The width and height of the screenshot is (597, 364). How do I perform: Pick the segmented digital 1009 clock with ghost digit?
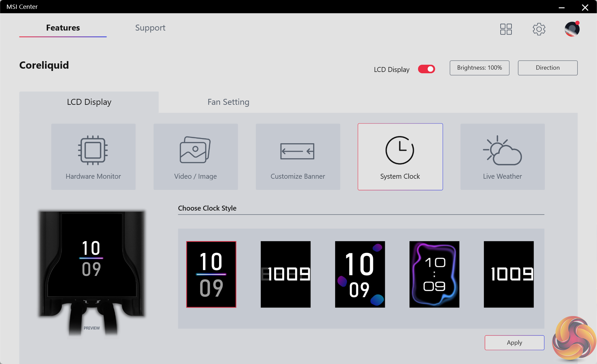286,274
